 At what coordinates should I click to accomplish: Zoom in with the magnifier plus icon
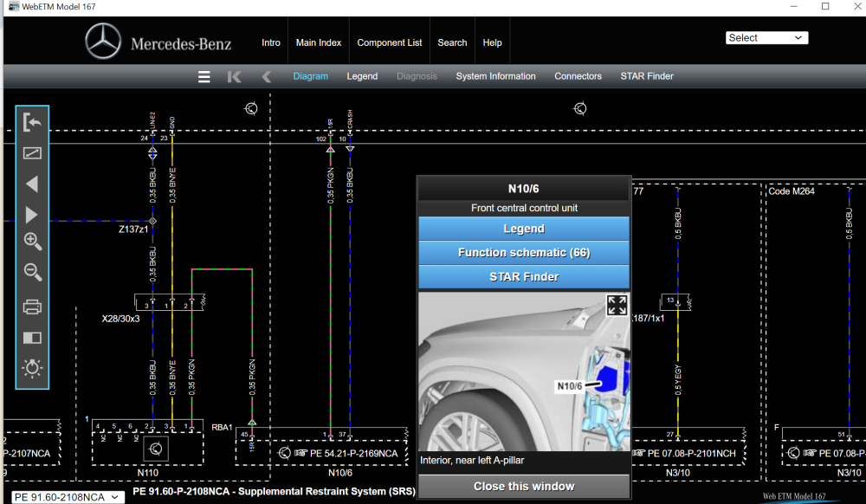point(32,242)
